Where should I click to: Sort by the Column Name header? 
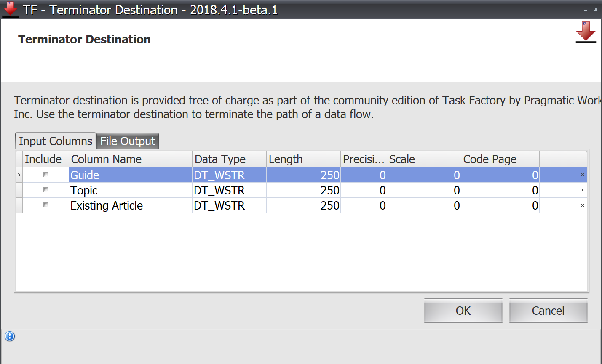(x=131, y=159)
